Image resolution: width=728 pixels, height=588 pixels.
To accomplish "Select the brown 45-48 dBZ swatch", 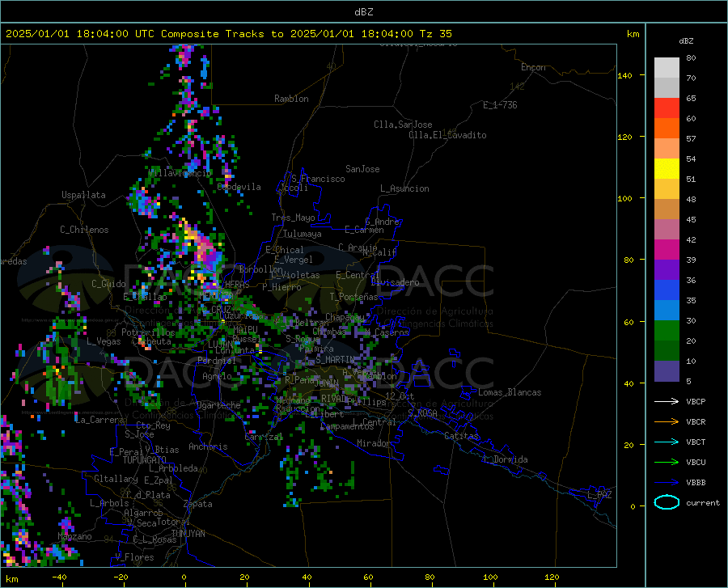I will tap(667, 209).
